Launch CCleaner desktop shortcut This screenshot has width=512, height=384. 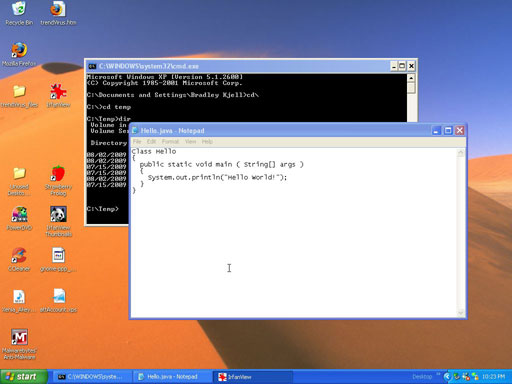pyautogui.click(x=19, y=260)
